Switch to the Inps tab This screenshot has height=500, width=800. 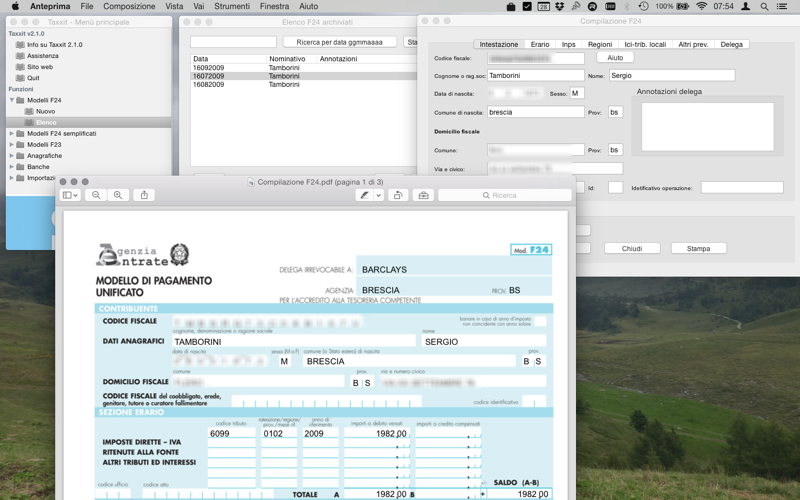click(568, 44)
